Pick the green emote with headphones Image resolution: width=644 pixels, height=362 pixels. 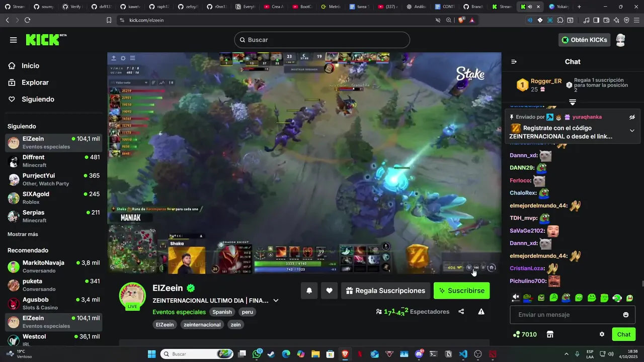point(617,298)
